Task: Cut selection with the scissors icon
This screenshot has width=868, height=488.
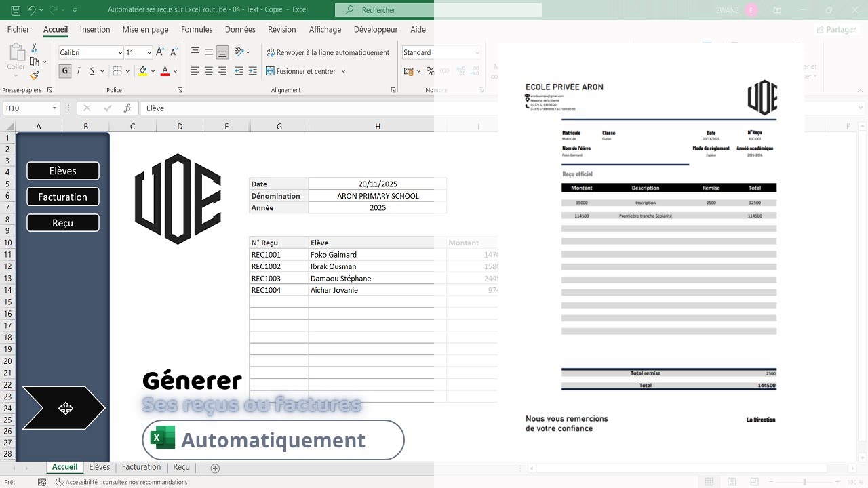Action: [35, 48]
